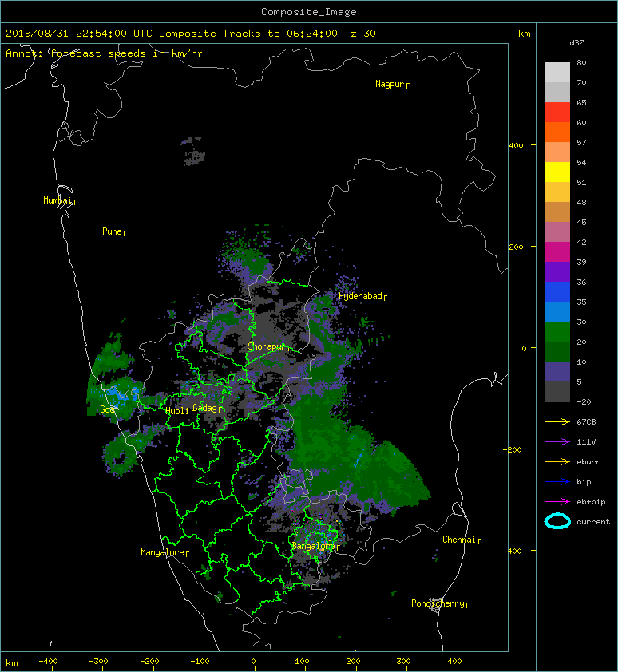Click the dark gray 5 dBZ swatch

click(x=557, y=391)
